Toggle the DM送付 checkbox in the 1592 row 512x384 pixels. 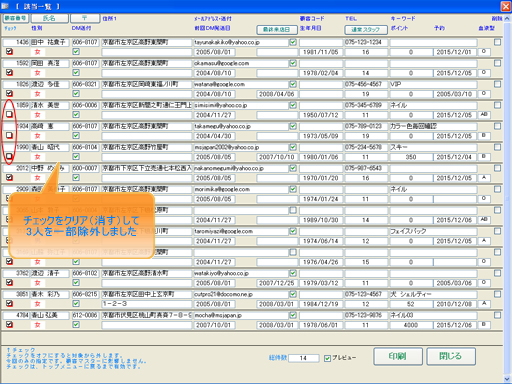pos(76,72)
